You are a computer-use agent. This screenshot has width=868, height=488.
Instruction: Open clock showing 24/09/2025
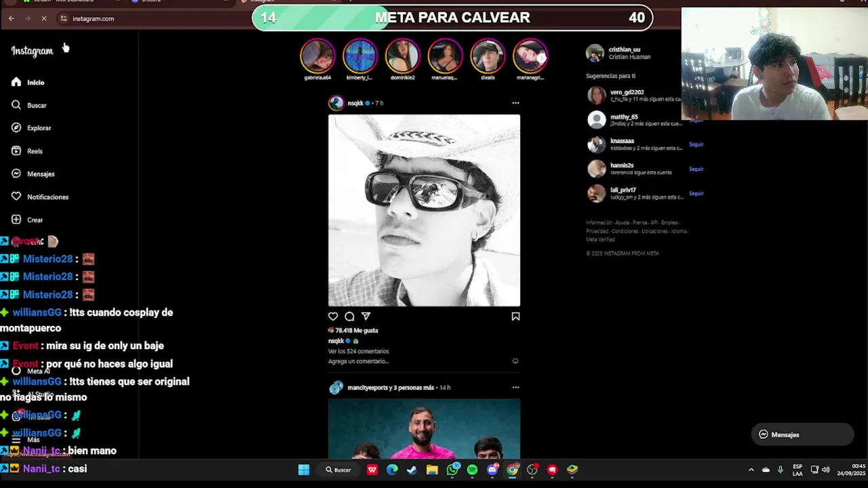click(x=851, y=470)
